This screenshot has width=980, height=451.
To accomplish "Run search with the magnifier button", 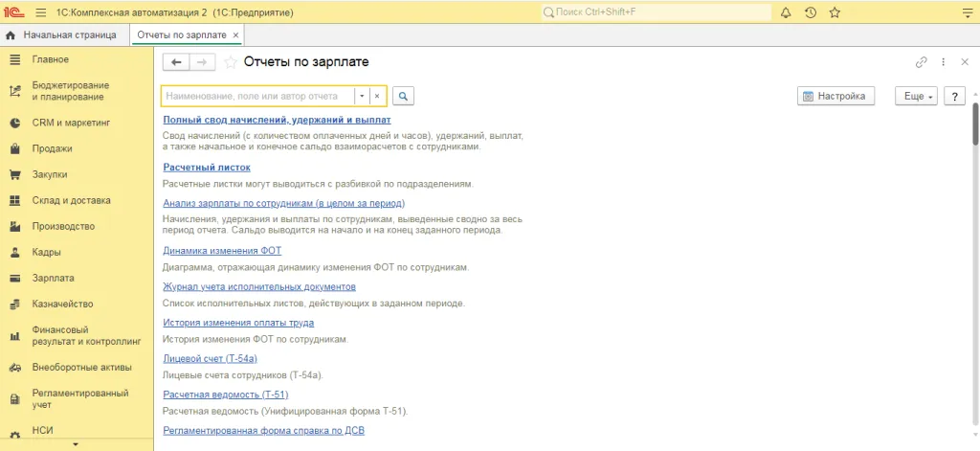I will pos(403,97).
